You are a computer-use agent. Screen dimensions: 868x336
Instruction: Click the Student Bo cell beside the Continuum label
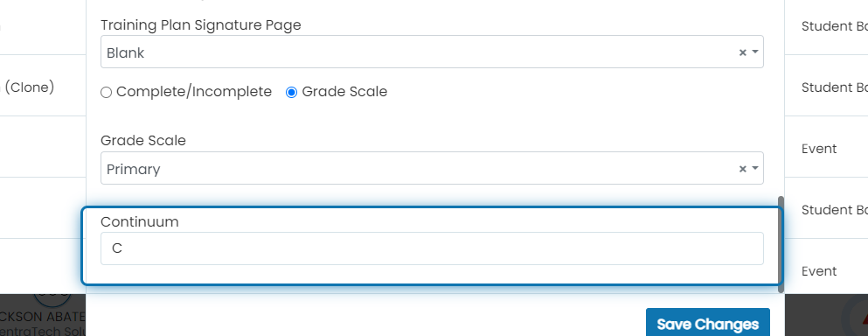834,210
